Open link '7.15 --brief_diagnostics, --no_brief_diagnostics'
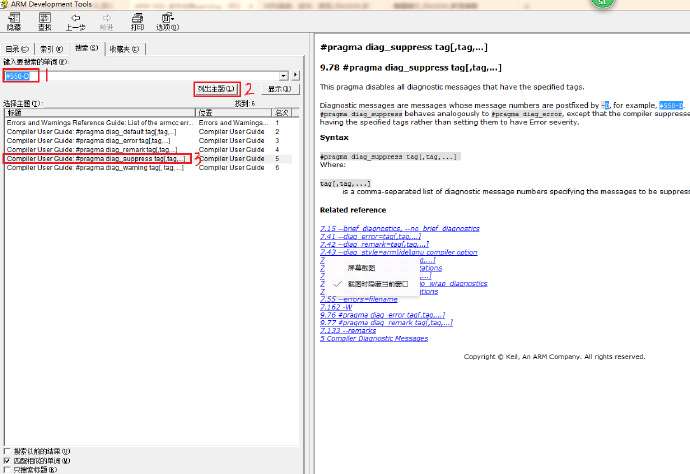This screenshot has width=690, height=474. (400, 228)
